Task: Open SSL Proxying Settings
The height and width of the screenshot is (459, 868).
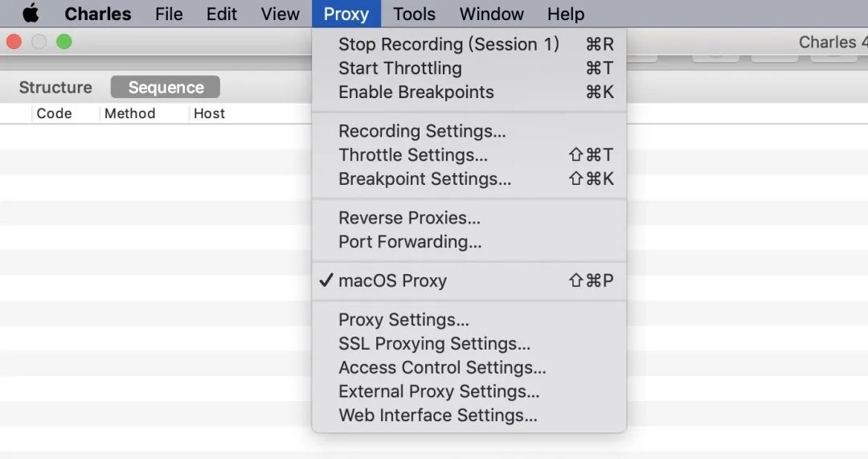Action: pyautogui.click(x=434, y=343)
